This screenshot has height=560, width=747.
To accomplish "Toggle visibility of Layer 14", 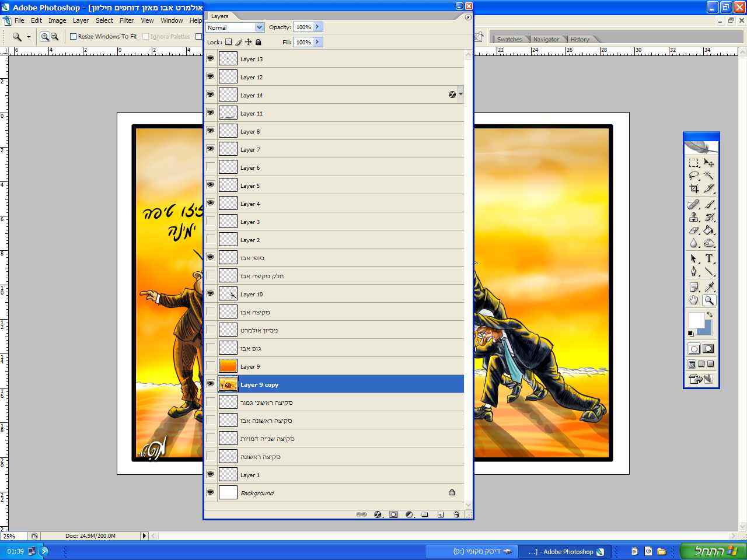I will click(x=211, y=94).
